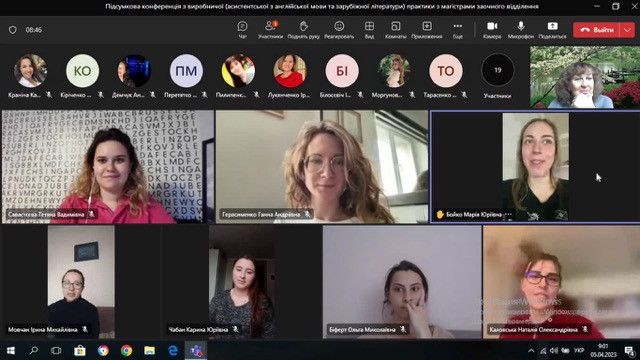
Task: Click muted mic icon next to Кіріченко
Action: [100, 95]
